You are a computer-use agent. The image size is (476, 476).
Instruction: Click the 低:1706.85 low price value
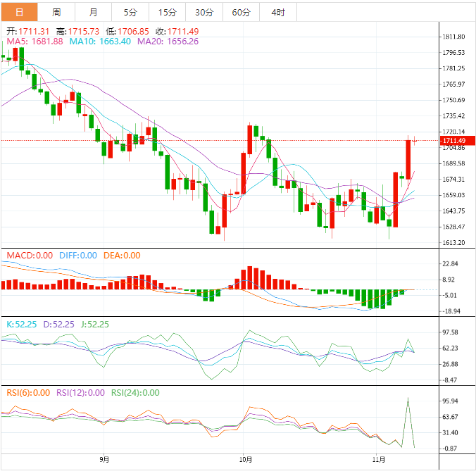click(127, 31)
